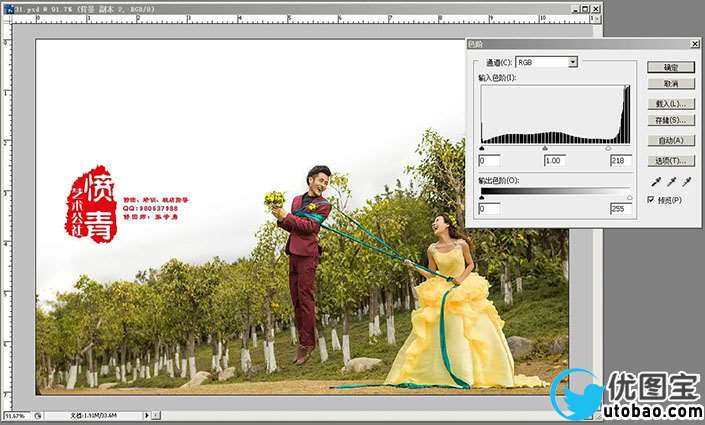Screen dimensions: 705x425
Task: Click the input white point slider handle
Action: (608, 148)
